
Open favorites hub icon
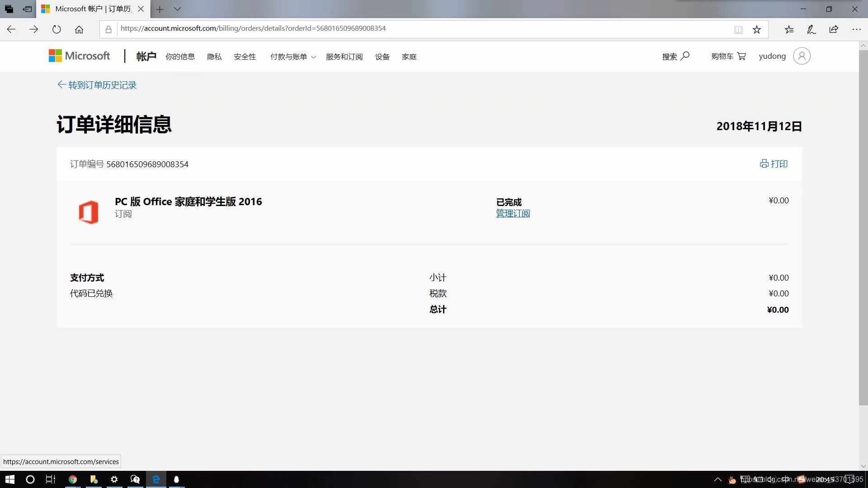(789, 29)
